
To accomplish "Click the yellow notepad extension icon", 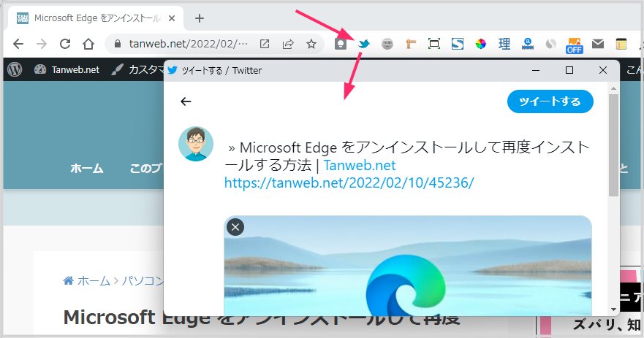I will click(x=621, y=44).
